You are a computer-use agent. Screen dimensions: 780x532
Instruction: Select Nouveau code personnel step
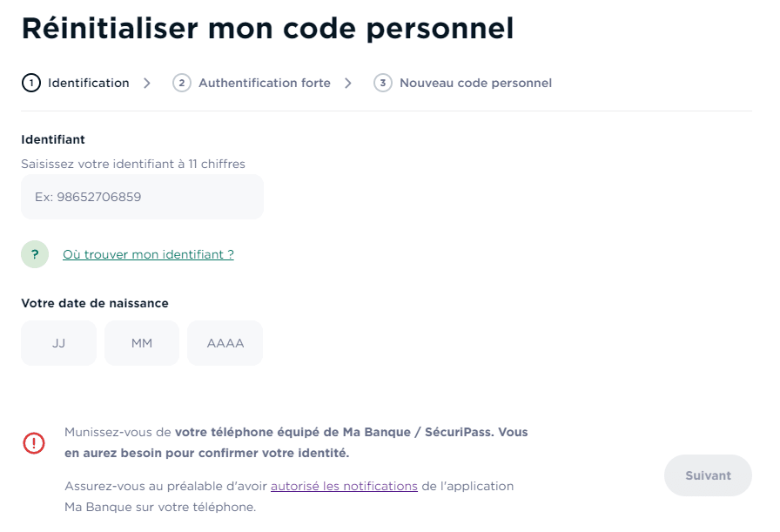pyautogui.click(x=475, y=84)
